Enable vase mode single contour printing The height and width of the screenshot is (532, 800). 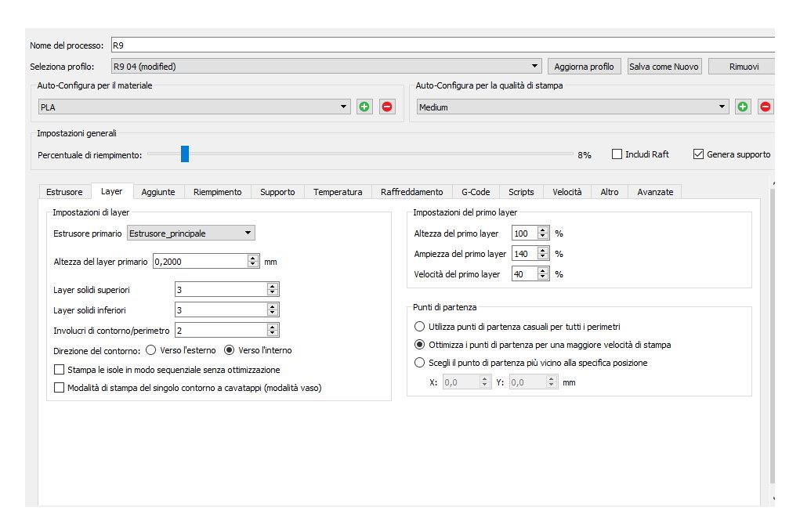tap(60, 387)
